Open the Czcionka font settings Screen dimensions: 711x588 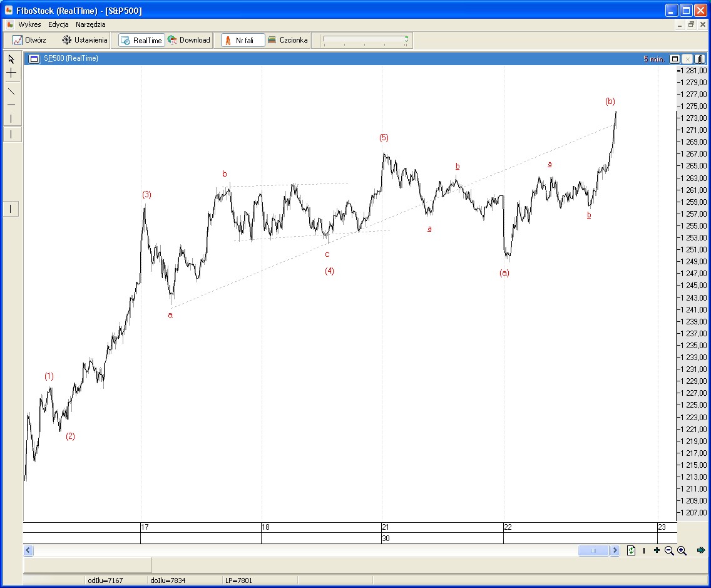point(288,40)
